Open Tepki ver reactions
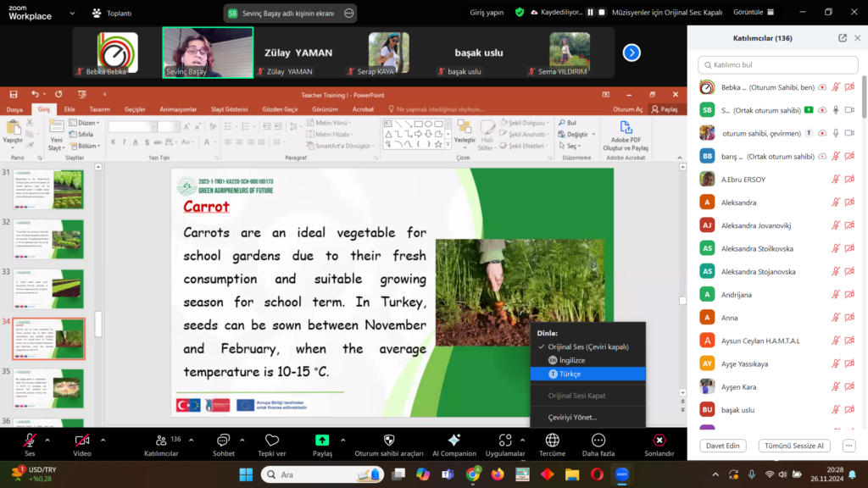868x488 pixels. [x=272, y=441]
